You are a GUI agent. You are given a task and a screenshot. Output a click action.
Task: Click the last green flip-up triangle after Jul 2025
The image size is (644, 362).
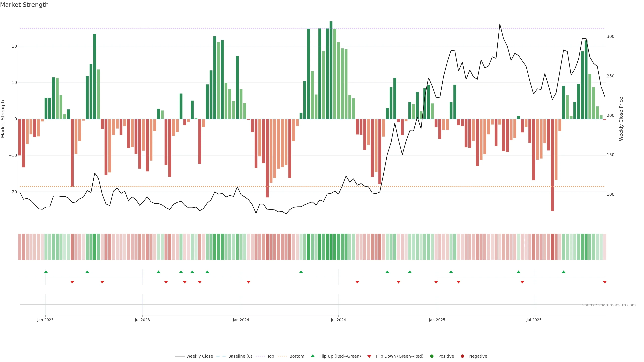point(563,272)
